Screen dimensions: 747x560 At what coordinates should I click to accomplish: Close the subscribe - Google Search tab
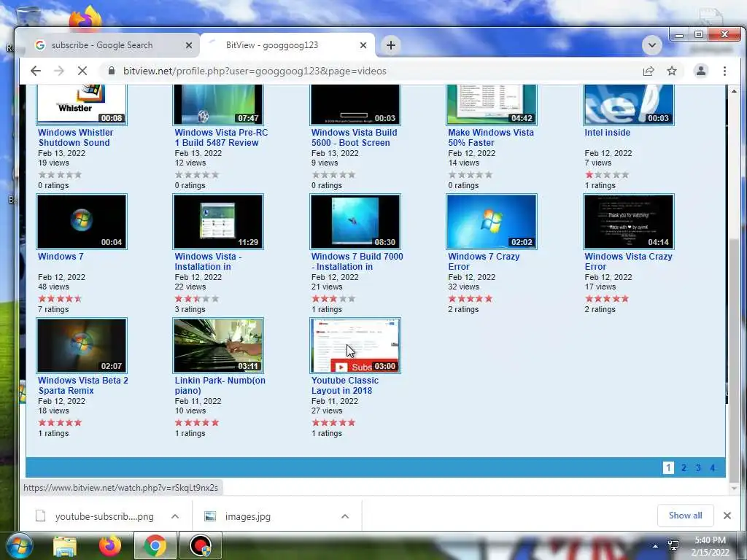(x=189, y=45)
